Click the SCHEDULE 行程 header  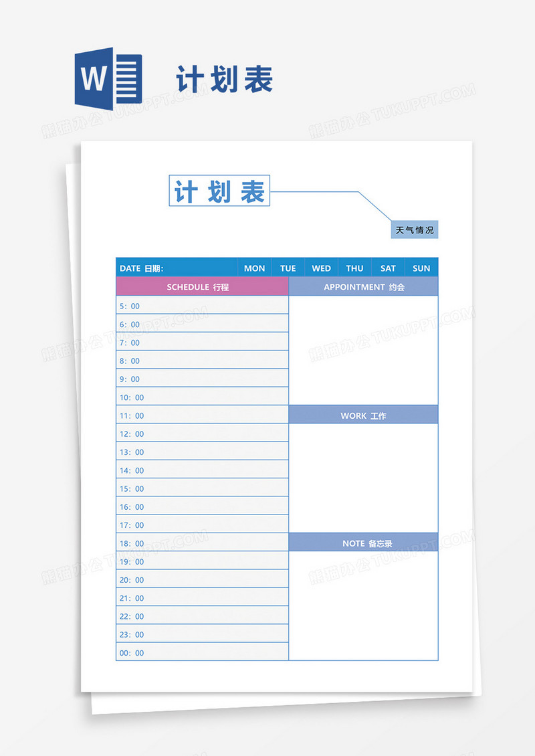click(x=203, y=286)
